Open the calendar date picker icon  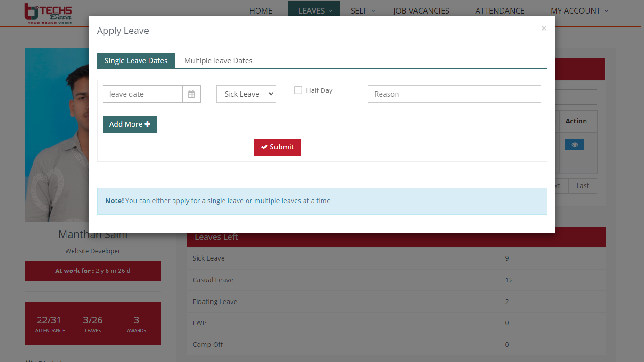[191, 94]
